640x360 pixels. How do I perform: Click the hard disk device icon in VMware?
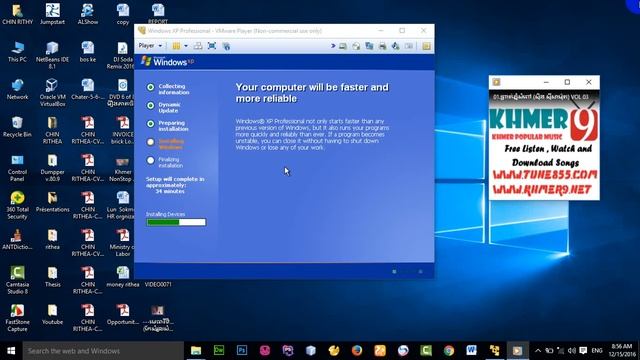(343, 46)
